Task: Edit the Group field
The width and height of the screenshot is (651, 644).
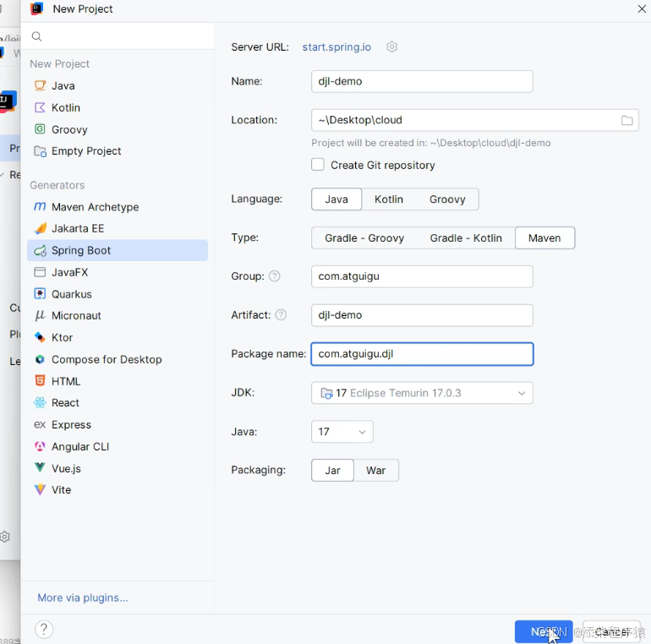Action: (x=422, y=276)
